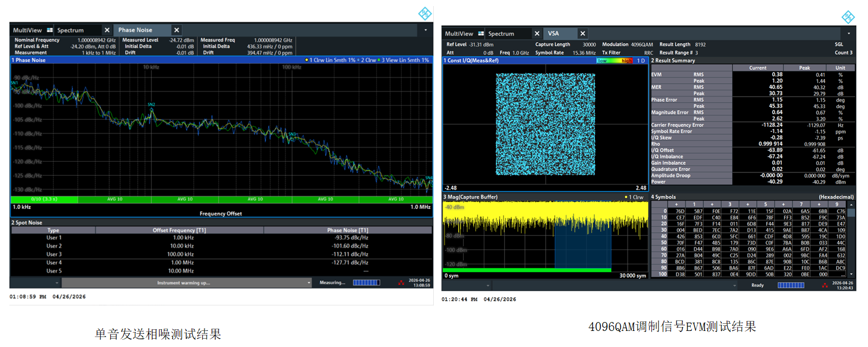Close the Phase Noise tab
This screenshot has height=347, width=868.
176,30
